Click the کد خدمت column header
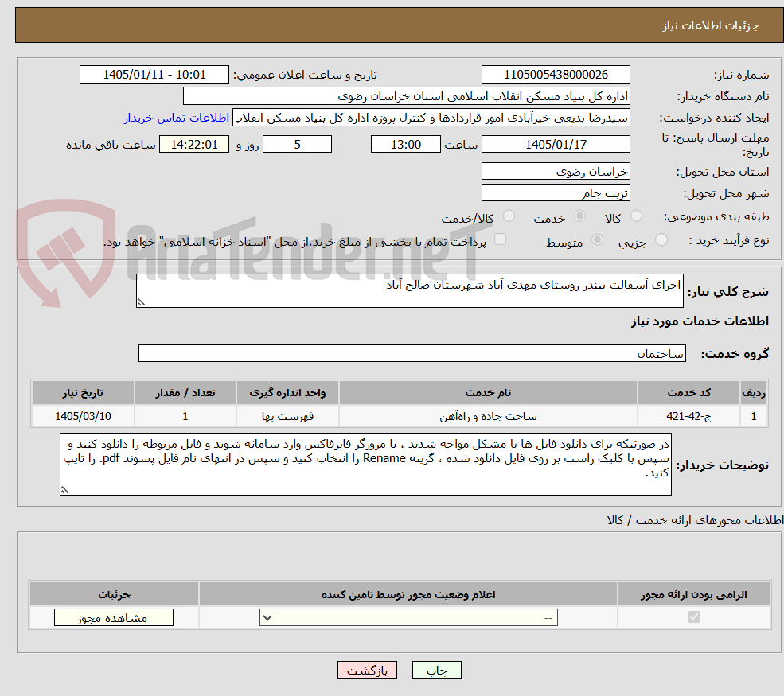784x696 pixels. click(688, 393)
